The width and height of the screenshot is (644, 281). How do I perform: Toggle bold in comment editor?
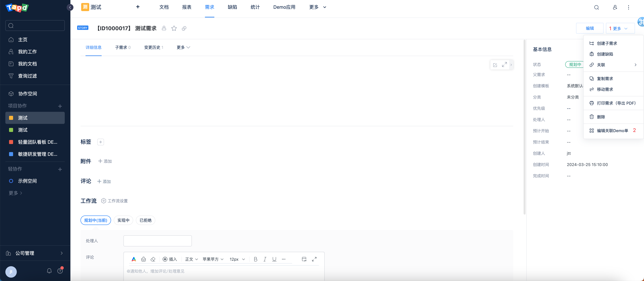[255, 259]
